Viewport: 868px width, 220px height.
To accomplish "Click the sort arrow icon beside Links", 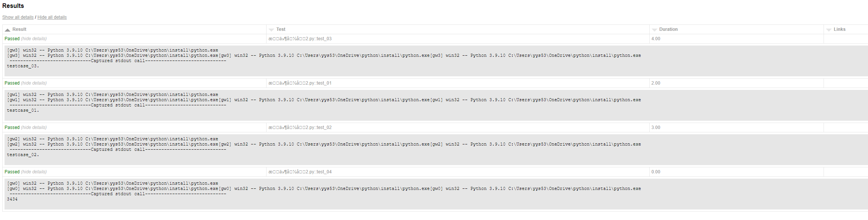I will point(828,30).
